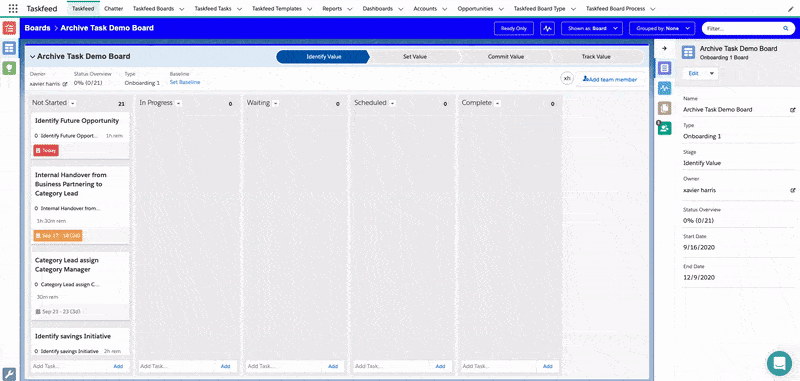Collapse the side panel with the arrow icon
Viewport: 800px width, 381px height.
[664, 48]
